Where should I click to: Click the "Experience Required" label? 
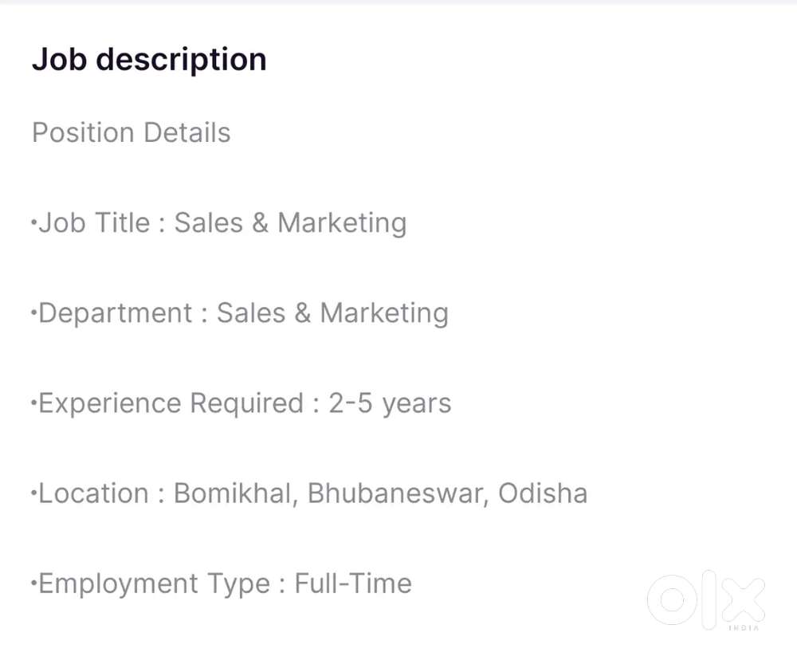point(171,403)
